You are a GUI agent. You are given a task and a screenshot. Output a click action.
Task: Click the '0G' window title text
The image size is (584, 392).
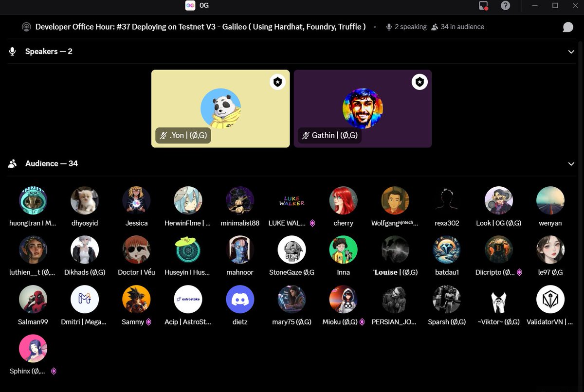pos(204,6)
